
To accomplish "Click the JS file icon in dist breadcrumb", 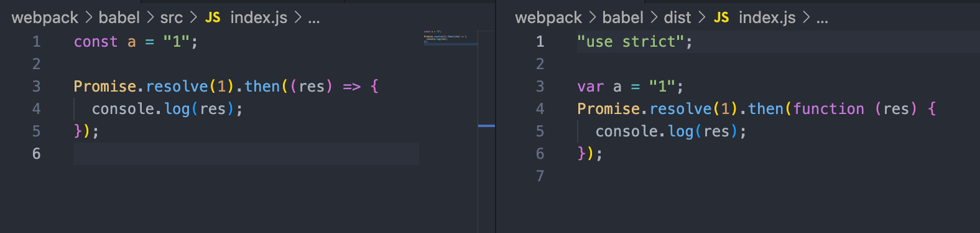I will tap(721, 17).
